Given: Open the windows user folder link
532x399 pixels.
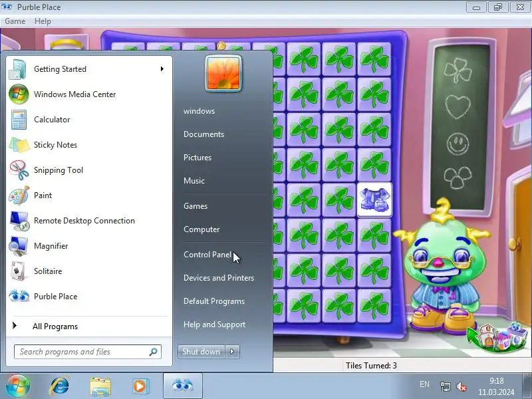Looking at the screenshot, I should (x=199, y=111).
